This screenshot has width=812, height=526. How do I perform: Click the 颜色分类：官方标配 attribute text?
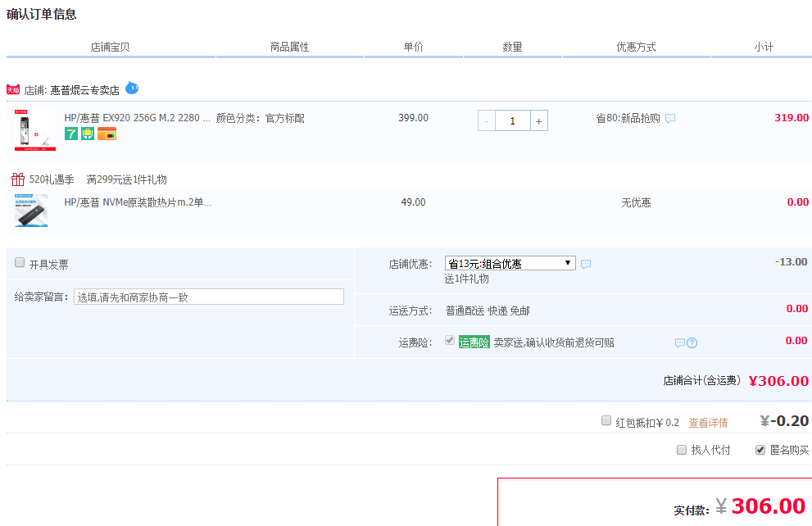[260, 119]
